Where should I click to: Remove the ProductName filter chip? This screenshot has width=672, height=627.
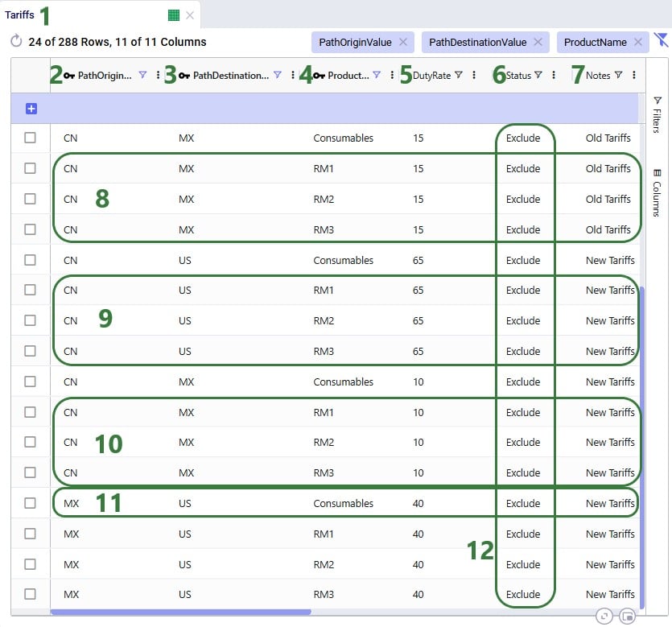[638, 42]
